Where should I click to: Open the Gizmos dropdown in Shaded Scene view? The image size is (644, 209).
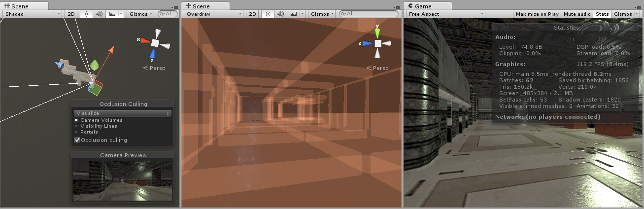[x=141, y=14]
